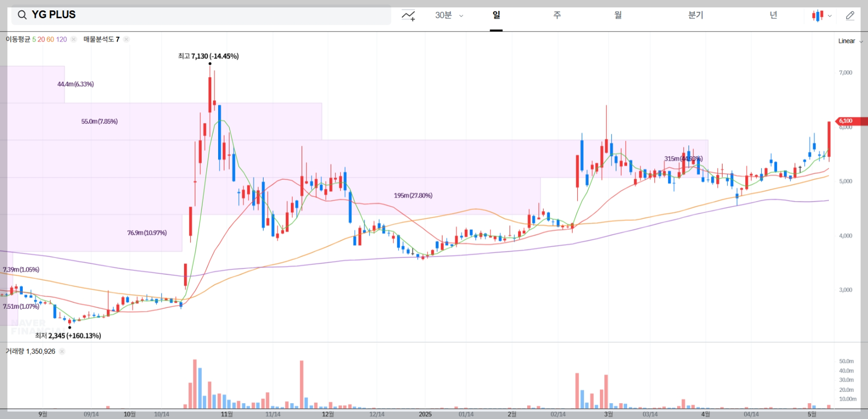Screen dimensions: 868x419
Task: Click the 최고 7,130 high label
Action: point(208,56)
